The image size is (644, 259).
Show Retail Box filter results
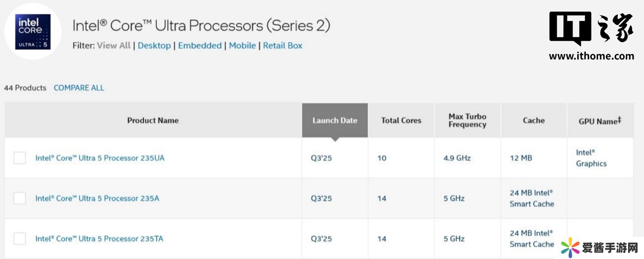click(x=282, y=46)
